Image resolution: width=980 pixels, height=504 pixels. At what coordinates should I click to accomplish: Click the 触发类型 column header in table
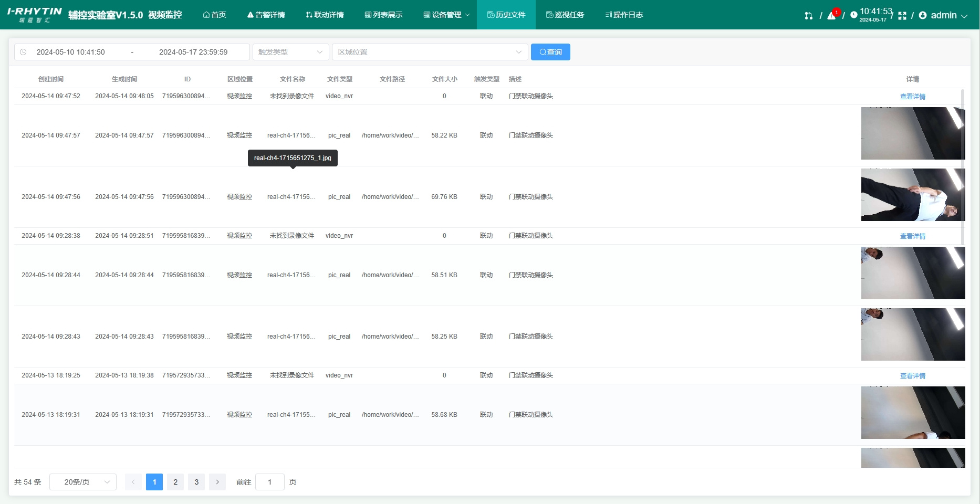[487, 79]
